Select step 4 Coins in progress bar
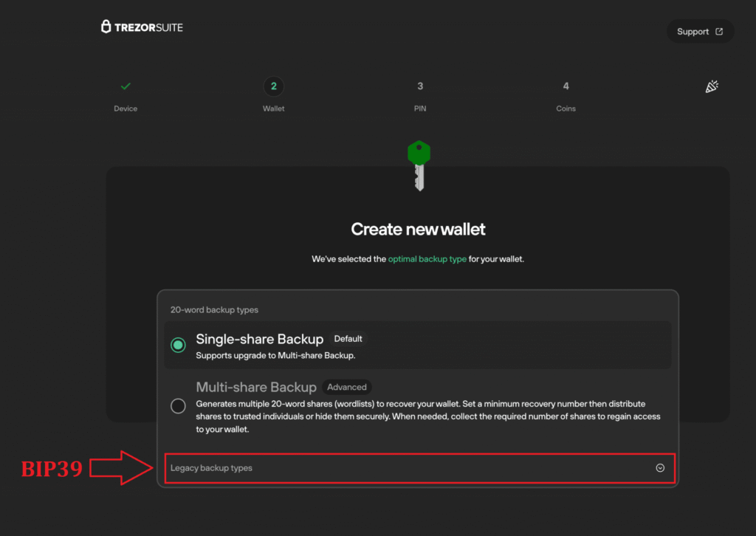 pos(566,86)
